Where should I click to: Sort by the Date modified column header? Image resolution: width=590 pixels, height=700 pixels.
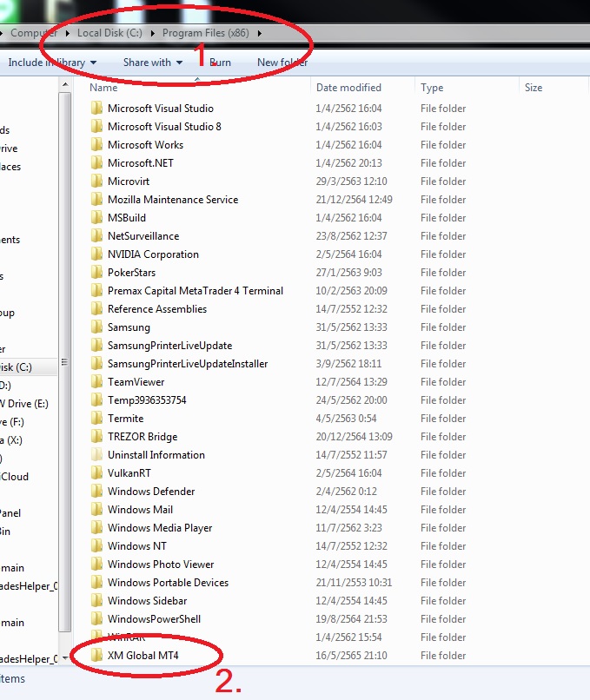point(348,88)
